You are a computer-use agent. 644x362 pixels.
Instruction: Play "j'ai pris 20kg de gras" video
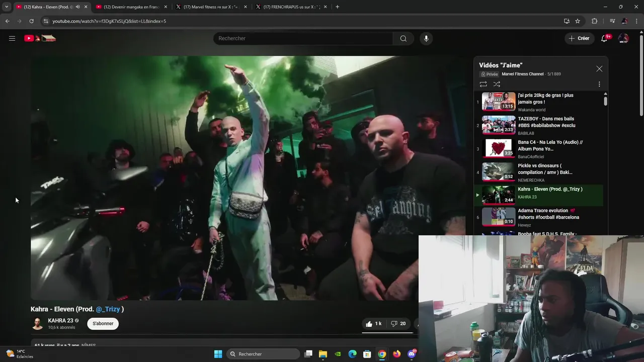tap(538, 102)
